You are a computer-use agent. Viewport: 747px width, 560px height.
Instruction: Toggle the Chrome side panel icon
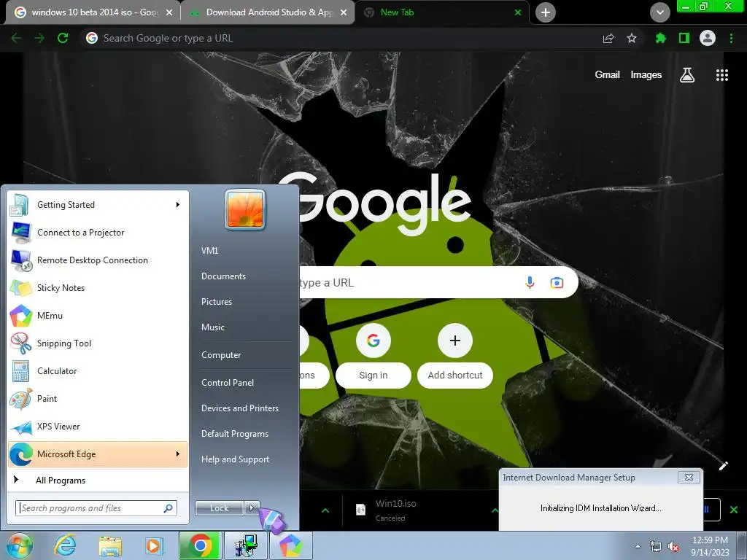(x=684, y=38)
